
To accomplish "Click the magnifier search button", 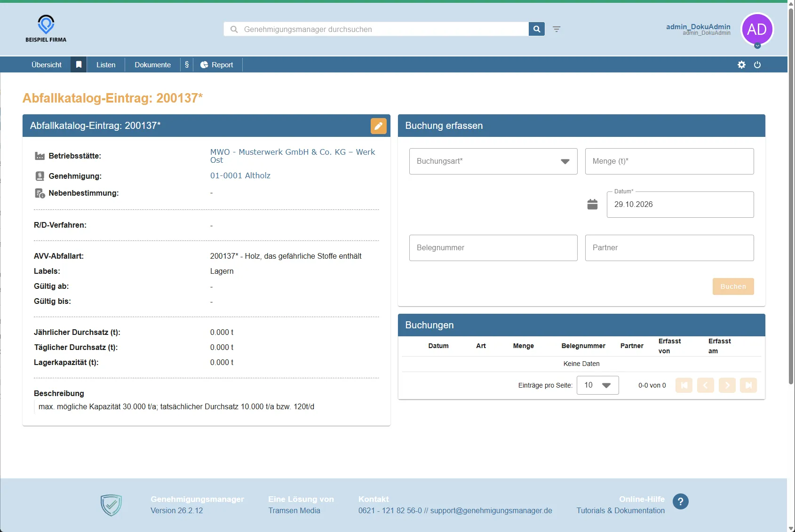I will 537,29.
